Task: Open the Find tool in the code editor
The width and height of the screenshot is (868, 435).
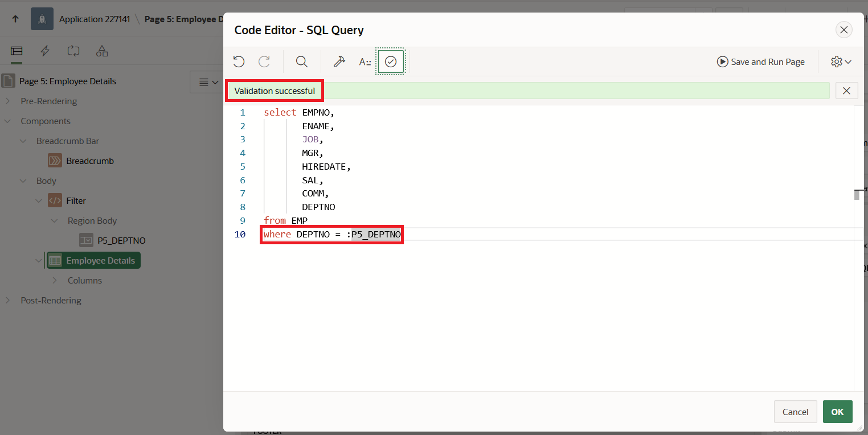Action: (x=302, y=61)
